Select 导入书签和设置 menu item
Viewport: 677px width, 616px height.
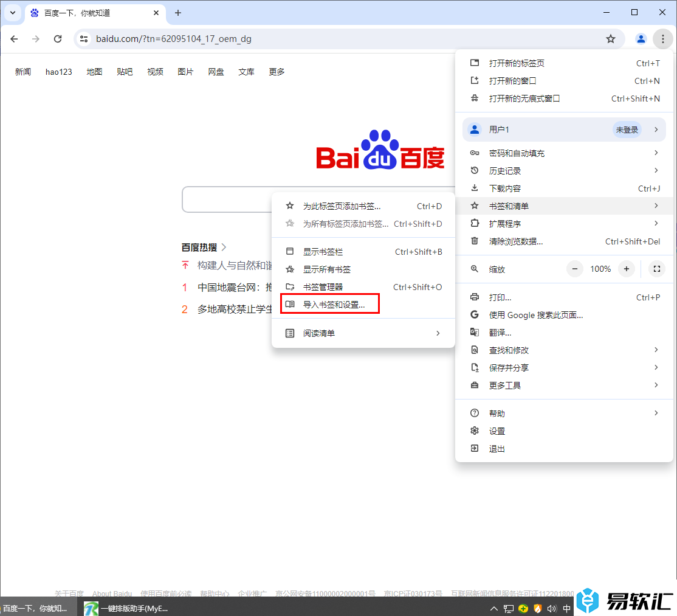(x=334, y=305)
